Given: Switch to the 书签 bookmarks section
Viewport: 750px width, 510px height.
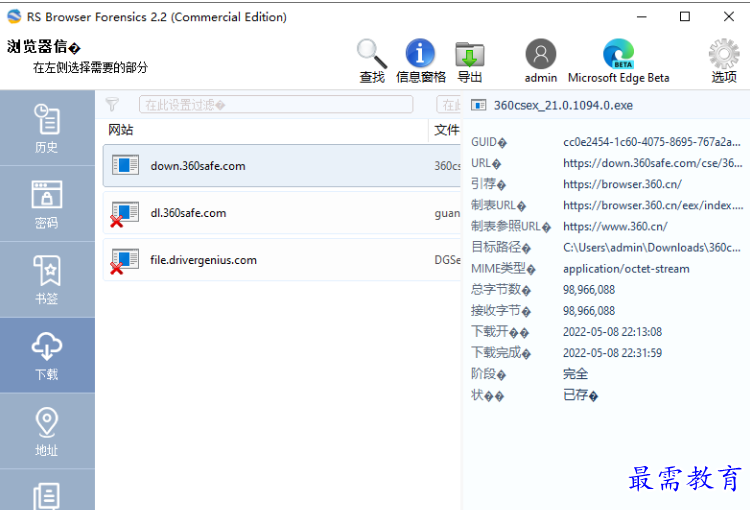Looking at the screenshot, I should coord(47,280).
